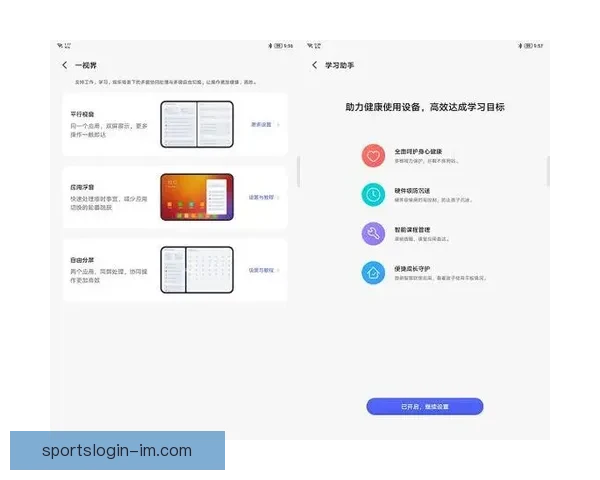This screenshot has width=600, height=480.
Task: View the 应用浮窗 orange wallpaper preview image
Action: click(197, 197)
